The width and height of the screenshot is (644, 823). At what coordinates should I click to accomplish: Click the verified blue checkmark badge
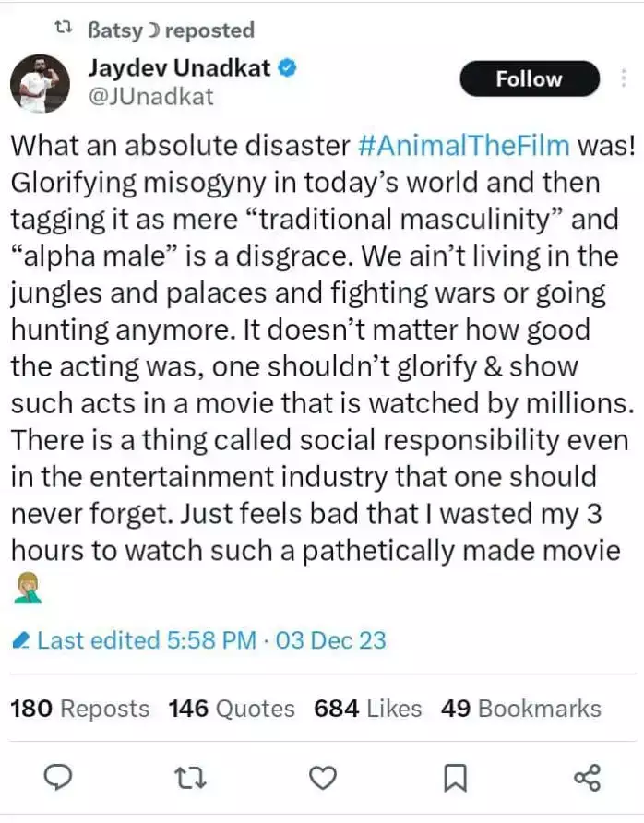click(286, 66)
